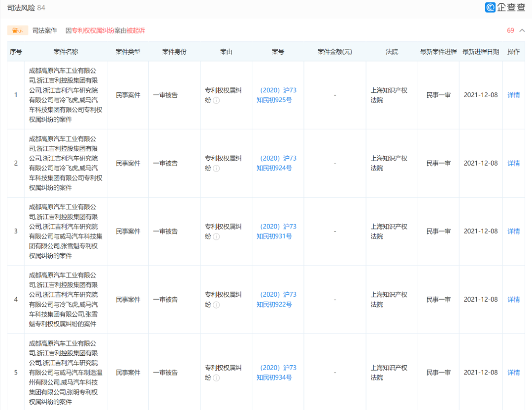Open 详情 for case 知民初934号
The image size is (532, 410).
(513, 373)
